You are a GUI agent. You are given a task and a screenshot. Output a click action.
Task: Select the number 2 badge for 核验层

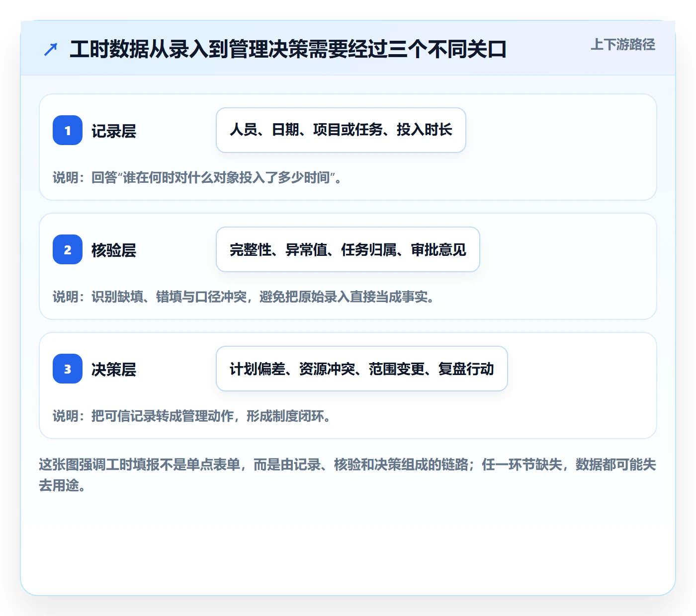coord(68,249)
